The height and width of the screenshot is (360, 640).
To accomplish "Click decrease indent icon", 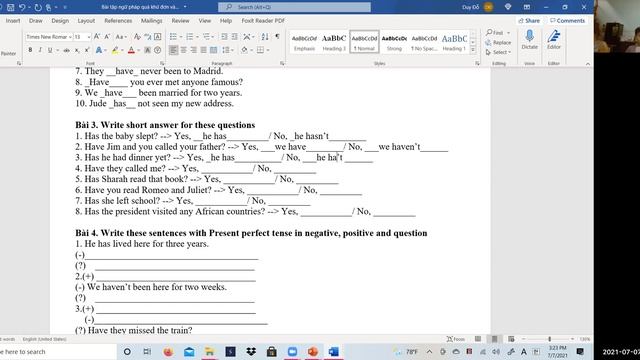I will tap(224, 37).
